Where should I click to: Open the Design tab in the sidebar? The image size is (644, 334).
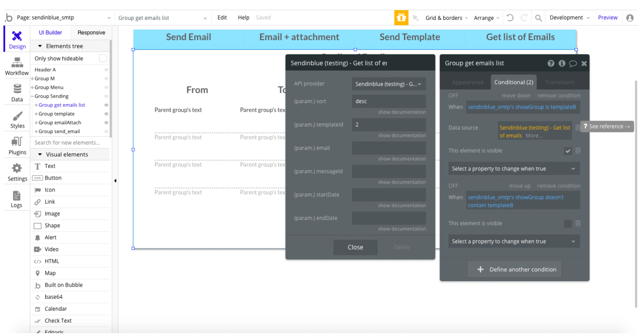[17, 40]
